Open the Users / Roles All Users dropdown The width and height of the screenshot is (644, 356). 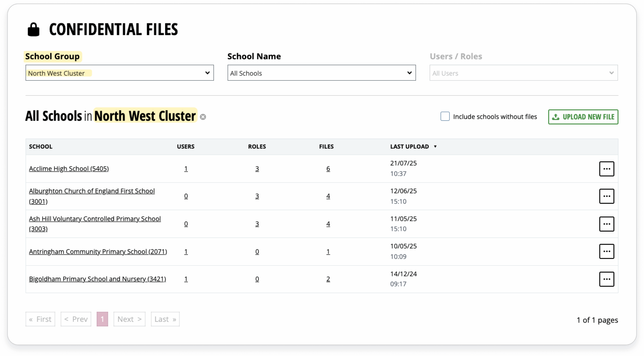[x=523, y=73]
